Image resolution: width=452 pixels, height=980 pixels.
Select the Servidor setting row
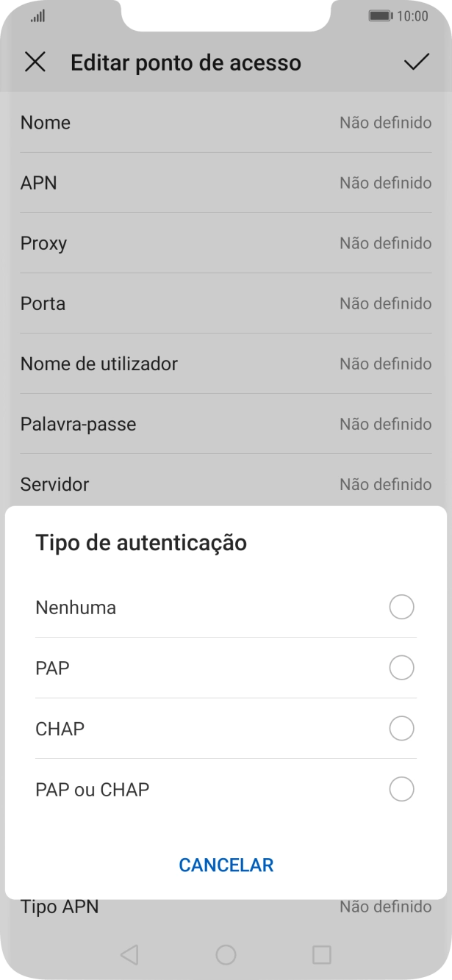point(226,484)
